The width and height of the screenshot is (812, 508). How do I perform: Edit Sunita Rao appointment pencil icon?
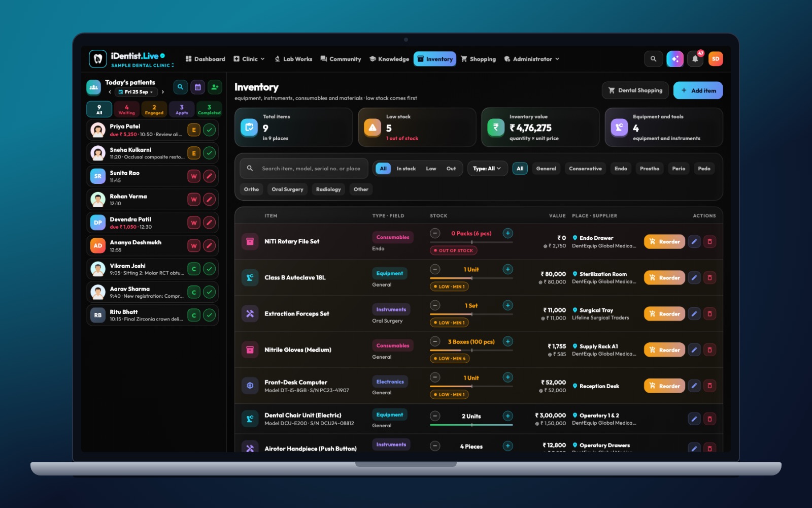click(x=210, y=176)
